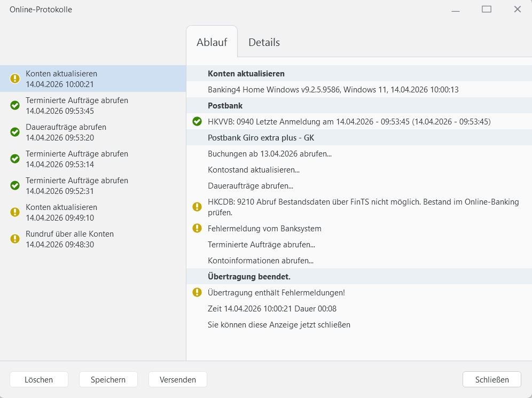Click warning icon beside Konten aktualisieren 10:00:21
This screenshot has width=532, height=398.
click(x=15, y=79)
